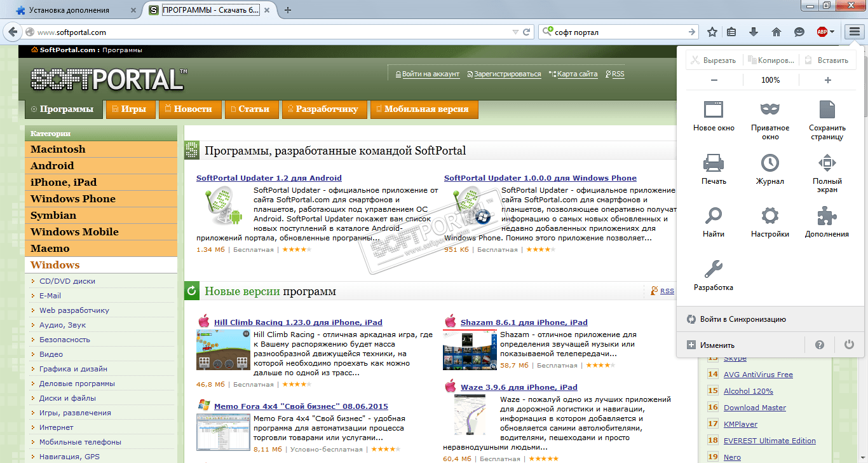Open the downloads arrow in the toolbar
This screenshot has width=868, height=463.
pos(754,32)
